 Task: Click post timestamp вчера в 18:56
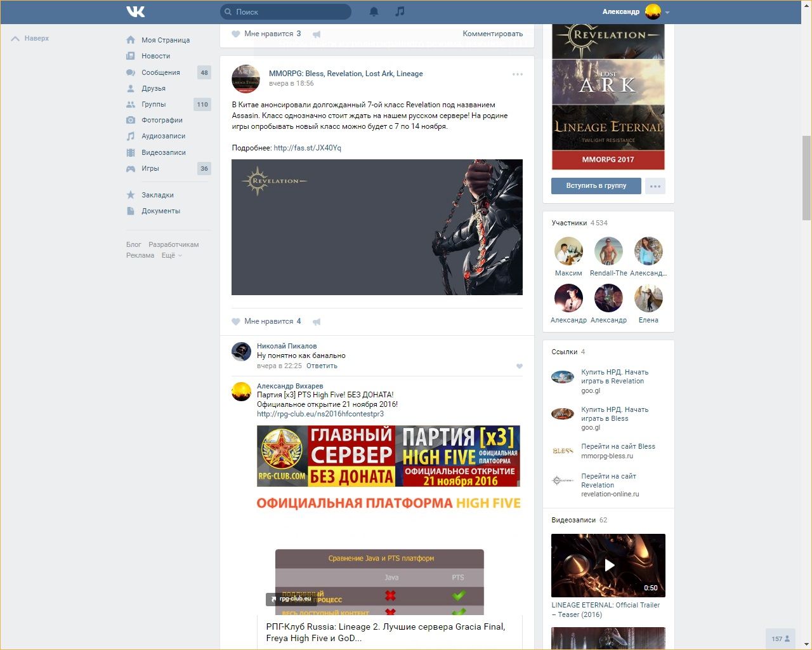pyautogui.click(x=291, y=83)
